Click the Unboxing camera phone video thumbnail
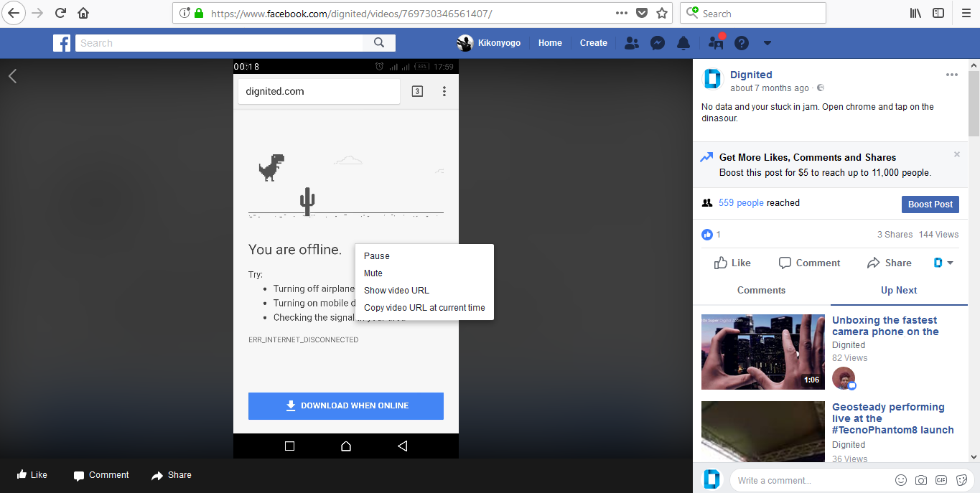This screenshot has height=493, width=980. click(763, 352)
